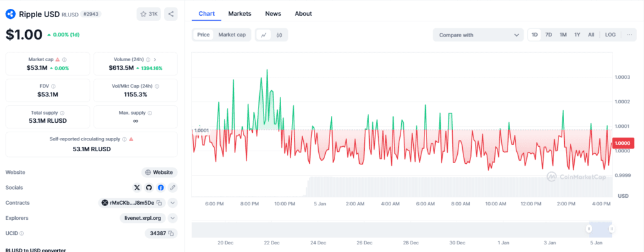Click the red 1.0000 current price label
This screenshot has height=252, width=644.
coord(623,143)
